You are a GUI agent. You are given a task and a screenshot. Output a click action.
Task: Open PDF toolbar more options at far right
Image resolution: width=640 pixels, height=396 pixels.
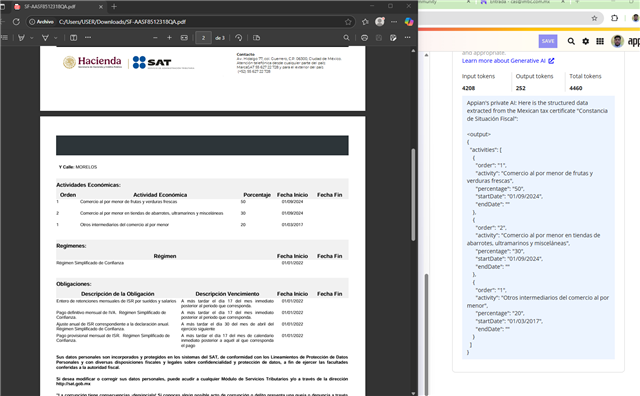click(x=407, y=38)
